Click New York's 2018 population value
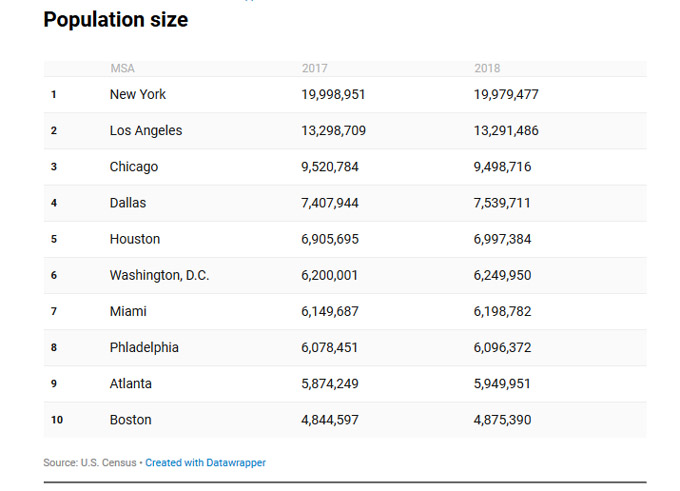The width and height of the screenshot is (680, 491). 506,94
